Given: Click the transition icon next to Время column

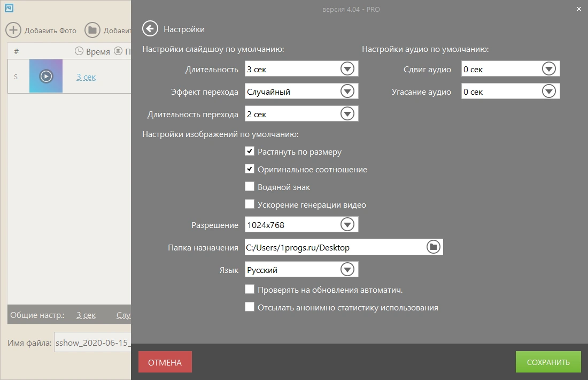Looking at the screenshot, I should tap(118, 51).
